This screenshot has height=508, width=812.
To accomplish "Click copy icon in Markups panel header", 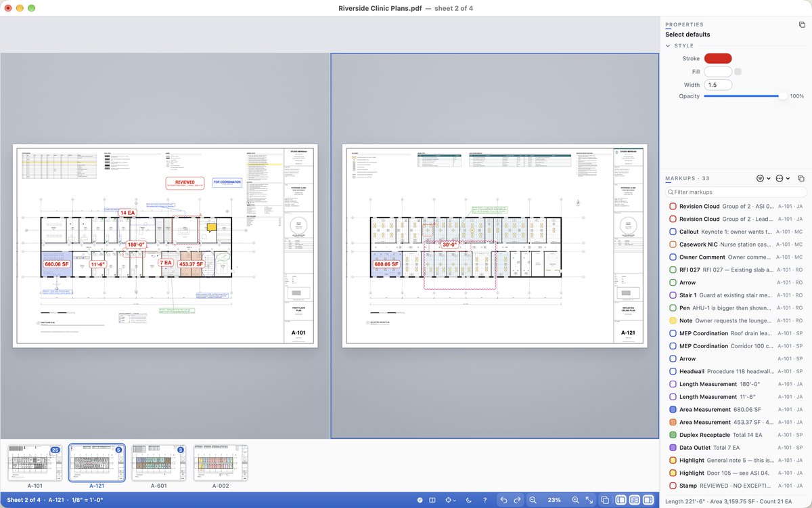I will [802, 178].
